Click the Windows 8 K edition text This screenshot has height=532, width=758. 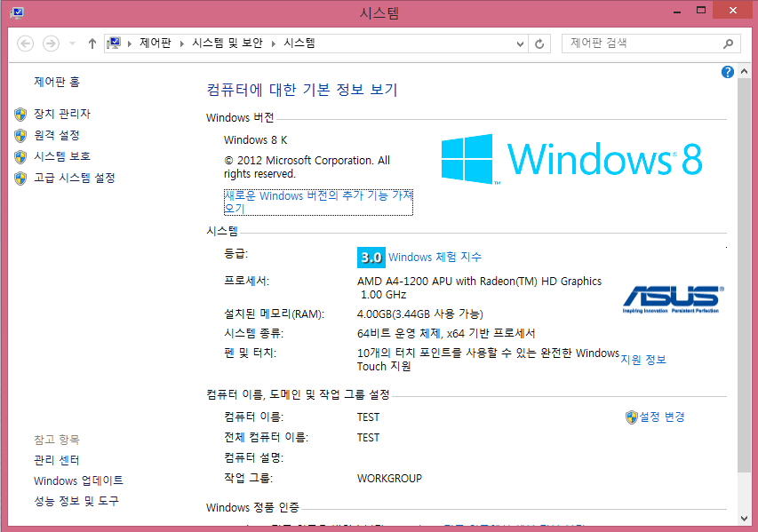(256, 140)
